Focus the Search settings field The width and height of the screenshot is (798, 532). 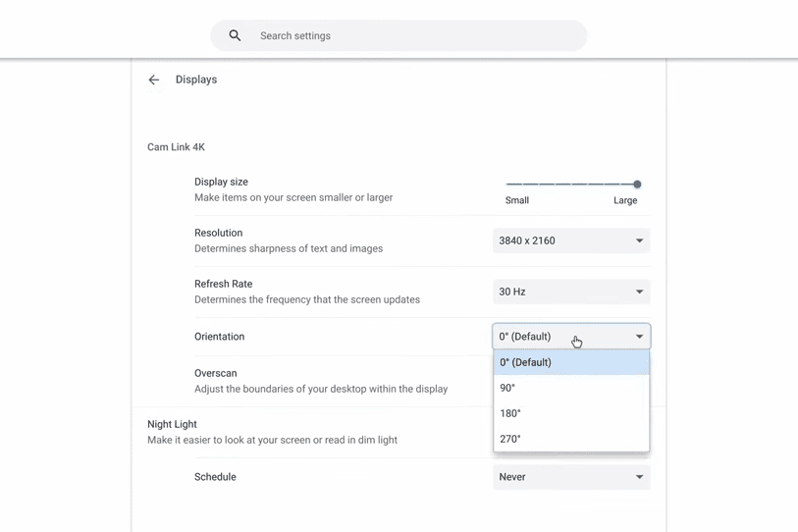pos(412,35)
